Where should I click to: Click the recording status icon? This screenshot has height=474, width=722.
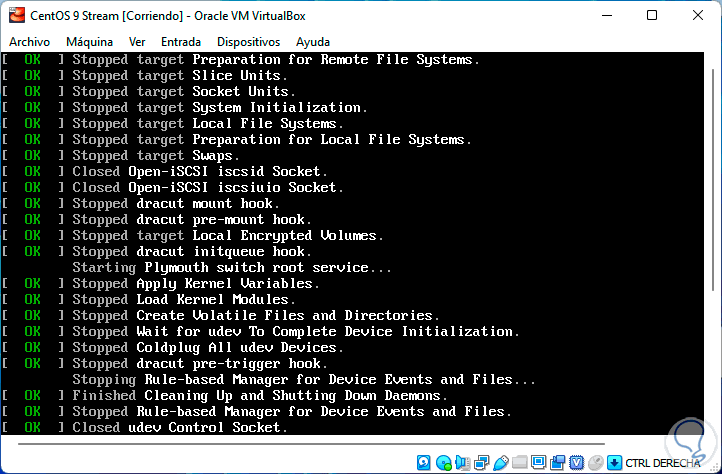pos(558,462)
